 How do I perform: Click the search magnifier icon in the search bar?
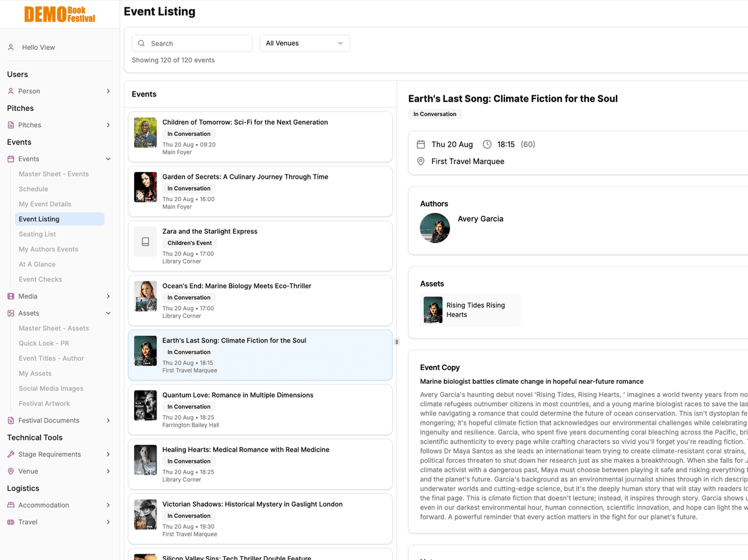pyautogui.click(x=141, y=43)
